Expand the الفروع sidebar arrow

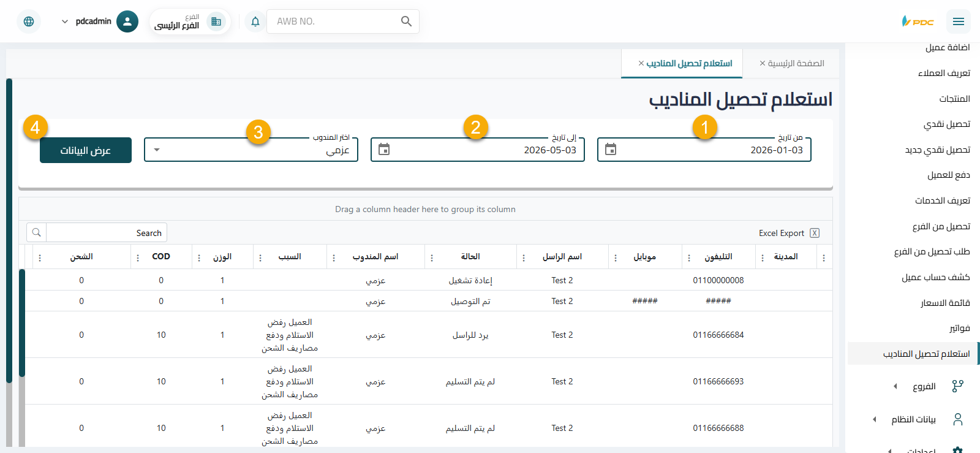pos(895,386)
